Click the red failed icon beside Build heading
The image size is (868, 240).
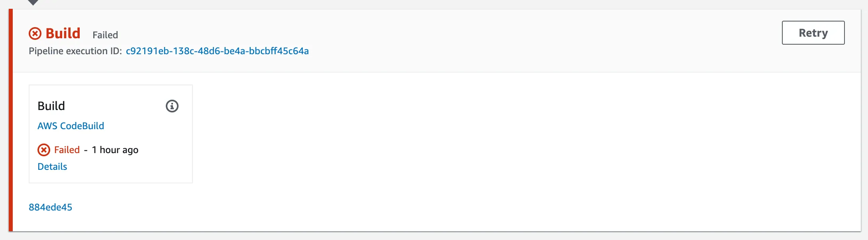(35, 33)
